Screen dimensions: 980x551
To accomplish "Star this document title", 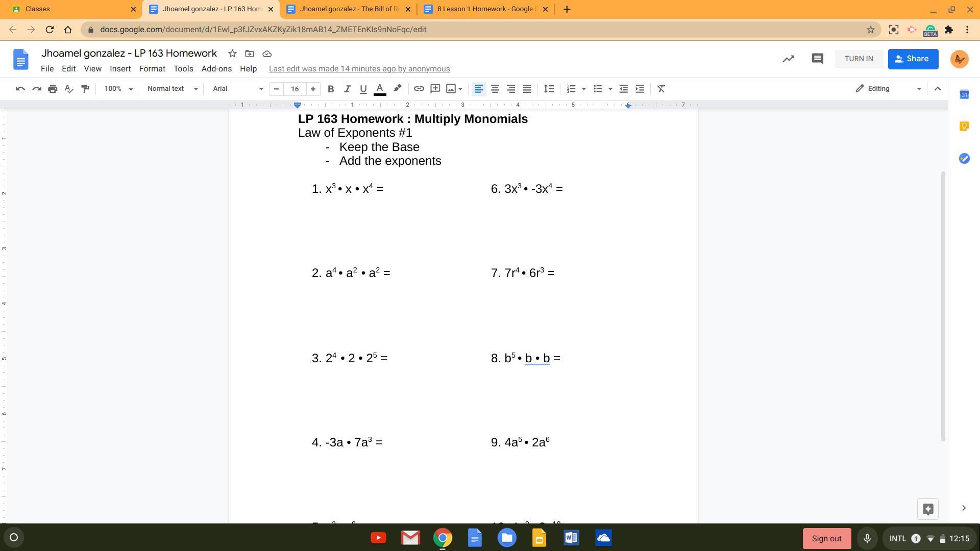I will [232, 54].
